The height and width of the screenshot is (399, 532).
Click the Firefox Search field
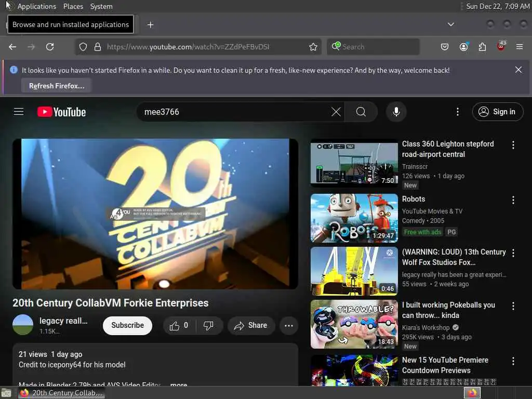click(x=373, y=47)
